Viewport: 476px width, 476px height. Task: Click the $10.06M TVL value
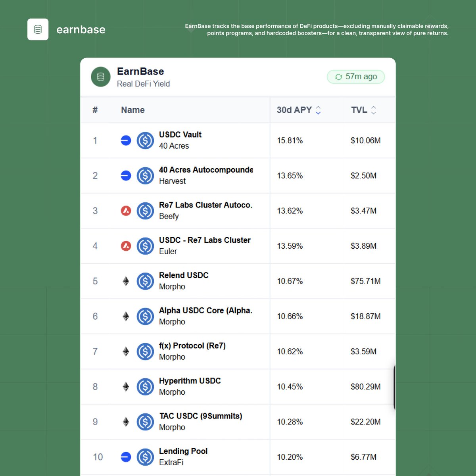(x=366, y=140)
